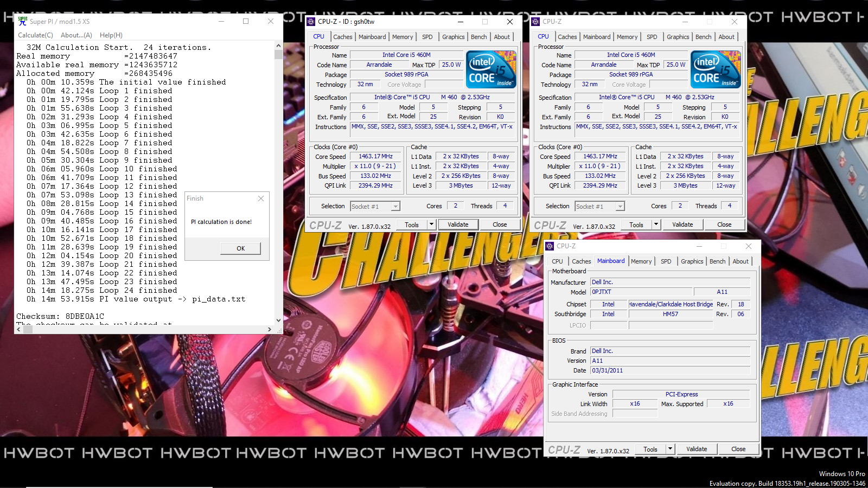
Task: Switch to Caches tab in gsh0tw CPU-Z window
Action: point(343,37)
